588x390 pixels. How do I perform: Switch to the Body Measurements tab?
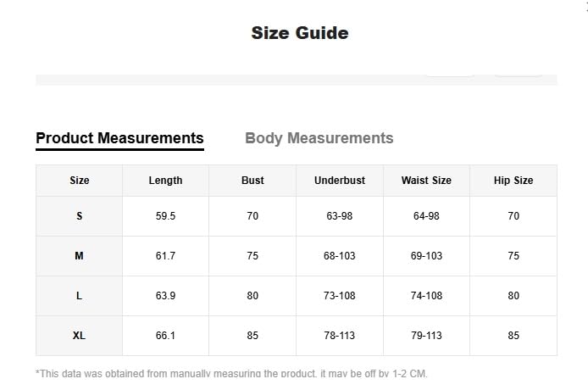pyautogui.click(x=319, y=138)
